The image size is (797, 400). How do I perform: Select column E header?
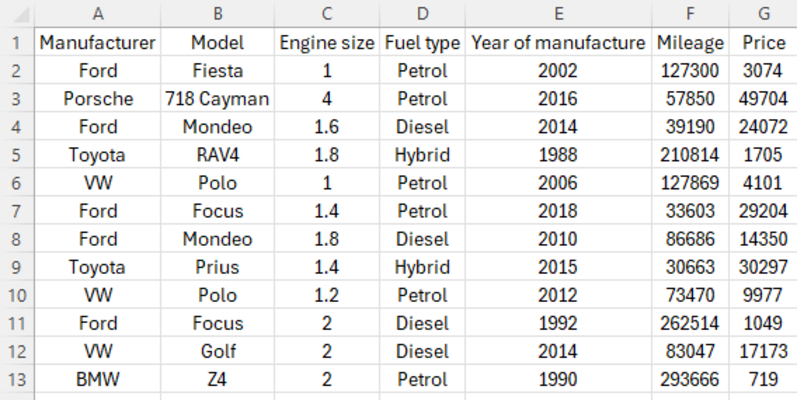pyautogui.click(x=558, y=14)
